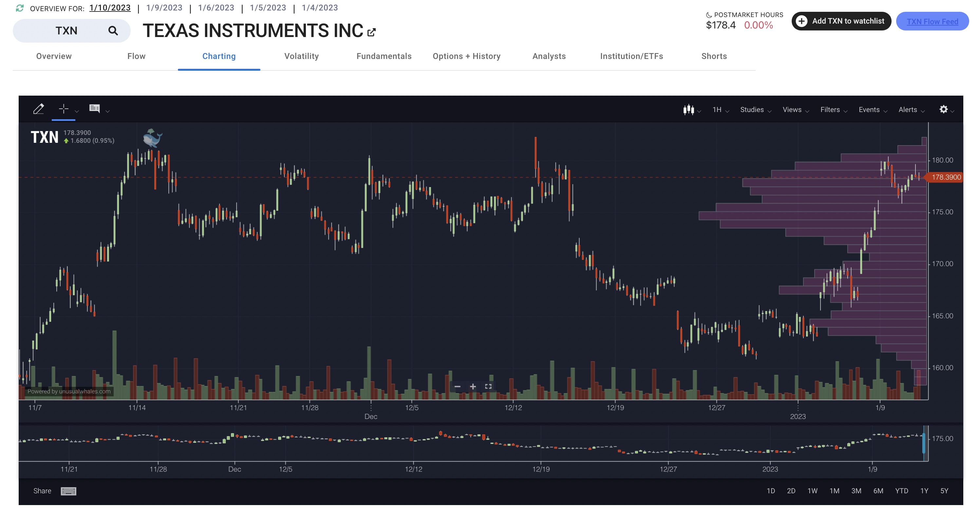Image resolution: width=980 pixels, height=528 pixels.
Task: Open the Shorts tab
Action: [714, 56]
